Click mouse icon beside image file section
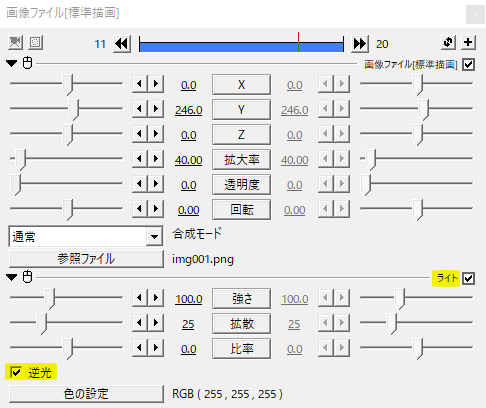This screenshot has width=486, height=408. (x=27, y=63)
